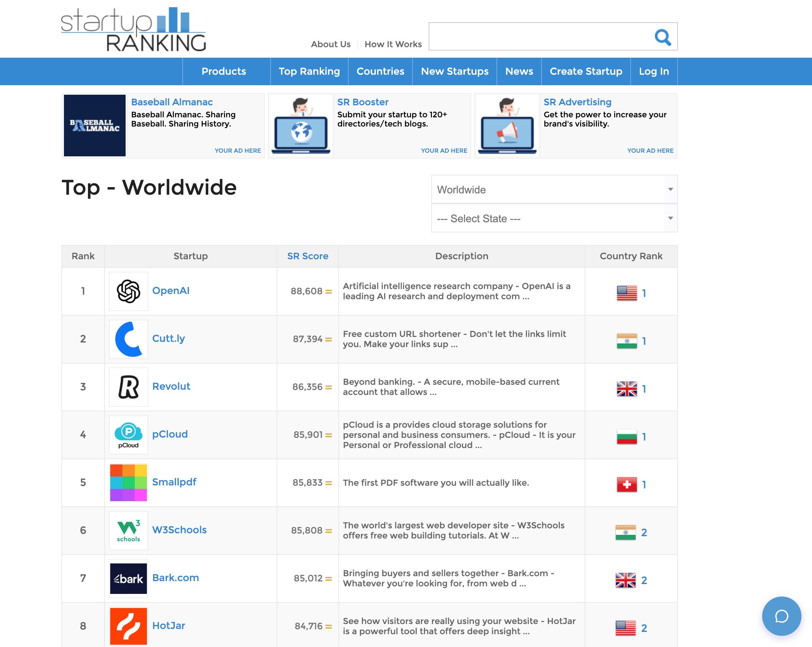Expand the Select State dropdown
812x647 pixels.
(x=554, y=218)
